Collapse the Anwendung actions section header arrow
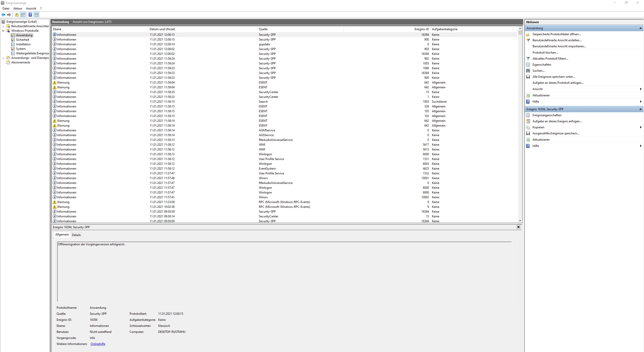 pyautogui.click(x=640, y=28)
